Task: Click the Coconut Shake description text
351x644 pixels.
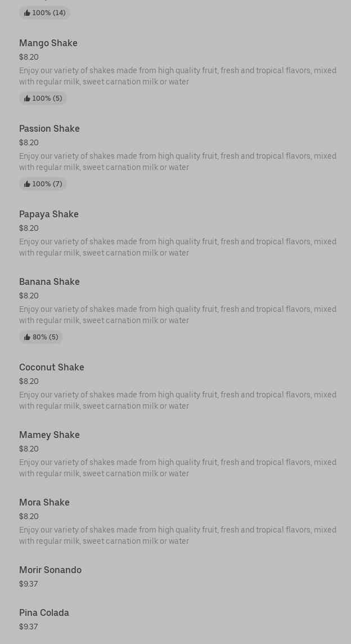Action: 178,400
